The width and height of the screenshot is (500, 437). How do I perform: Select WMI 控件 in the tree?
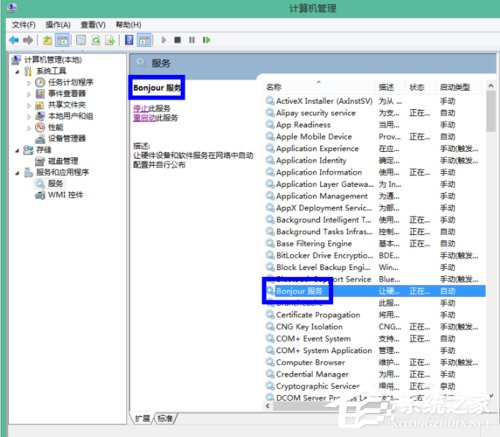[x=66, y=195]
